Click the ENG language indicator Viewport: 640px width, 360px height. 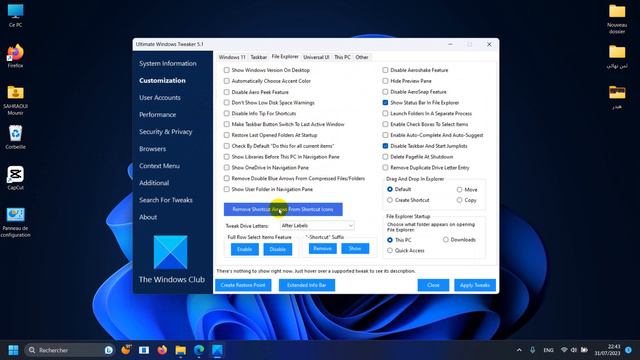tap(548, 350)
